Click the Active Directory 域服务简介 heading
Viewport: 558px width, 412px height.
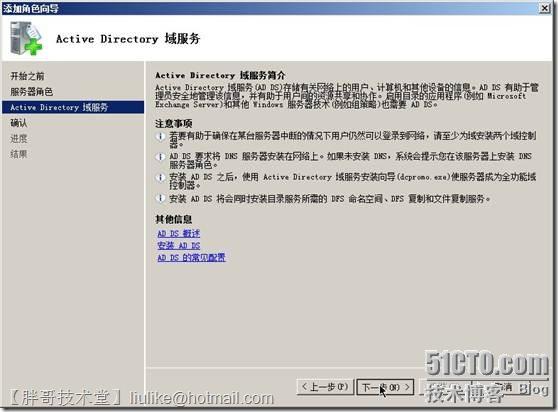220,75
